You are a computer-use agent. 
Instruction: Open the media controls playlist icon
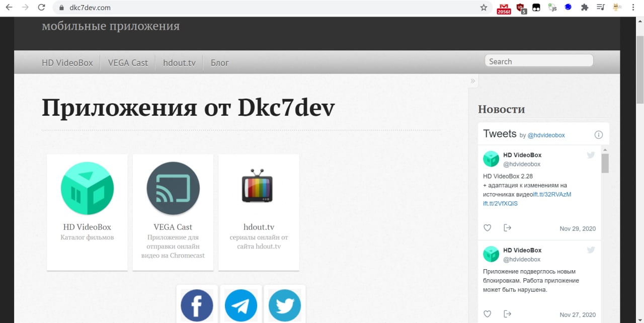coord(601,8)
